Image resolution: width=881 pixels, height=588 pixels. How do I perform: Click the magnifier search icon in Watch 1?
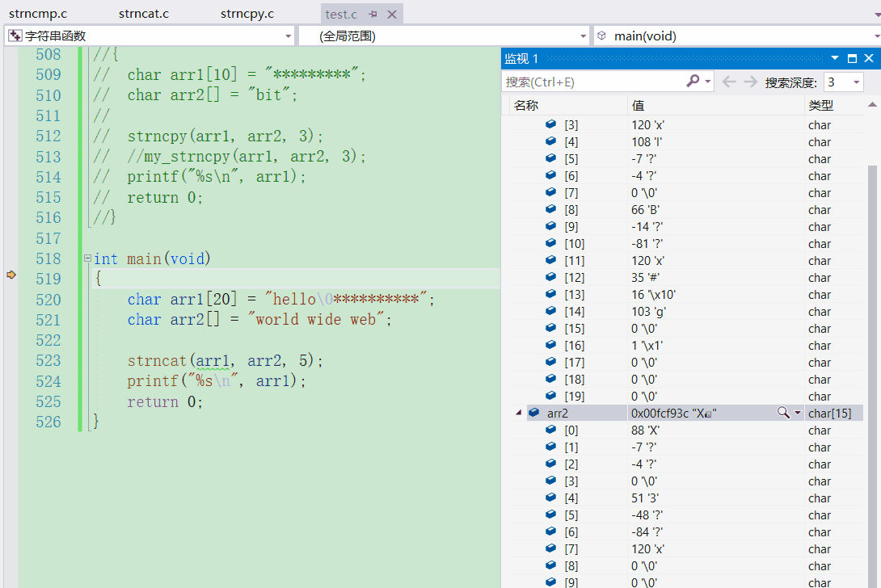coord(693,82)
